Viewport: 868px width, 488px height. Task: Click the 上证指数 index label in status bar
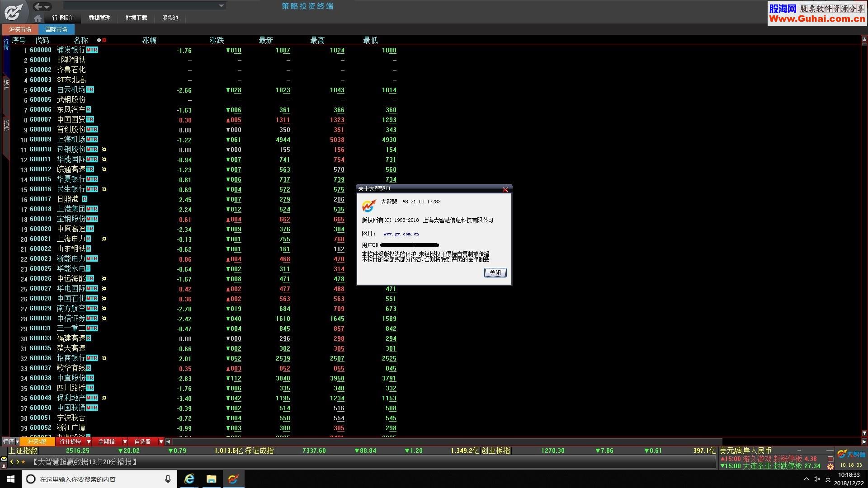23,450
